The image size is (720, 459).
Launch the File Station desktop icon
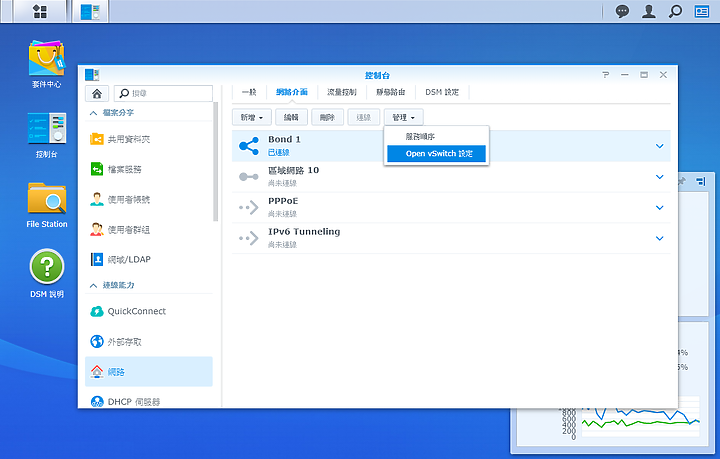(x=46, y=205)
